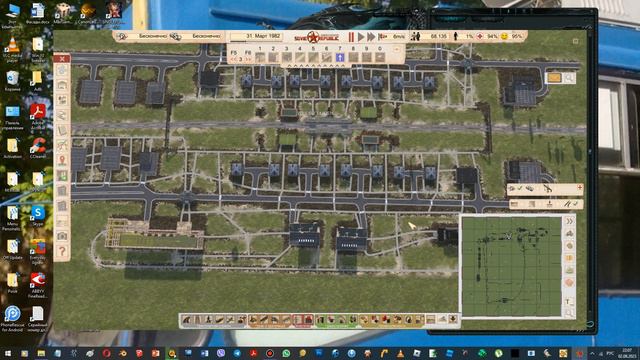
Task: Close the left side tool panel with red X
Action: click(62, 59)
